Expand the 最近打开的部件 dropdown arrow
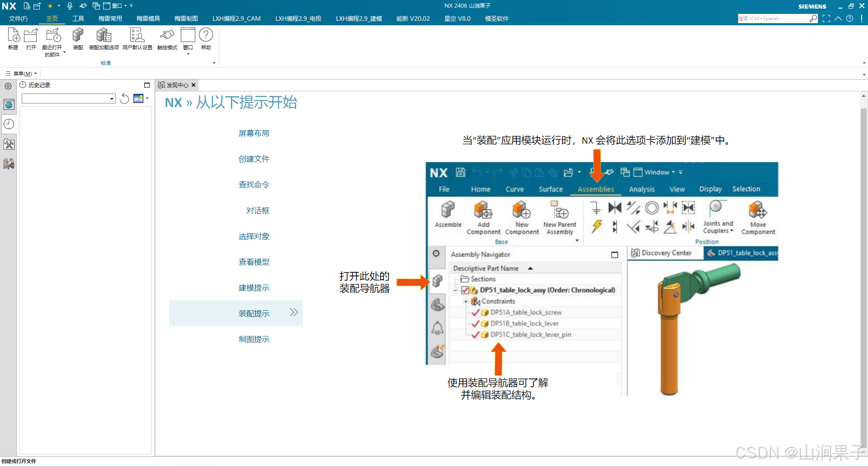 pos(64,52)
